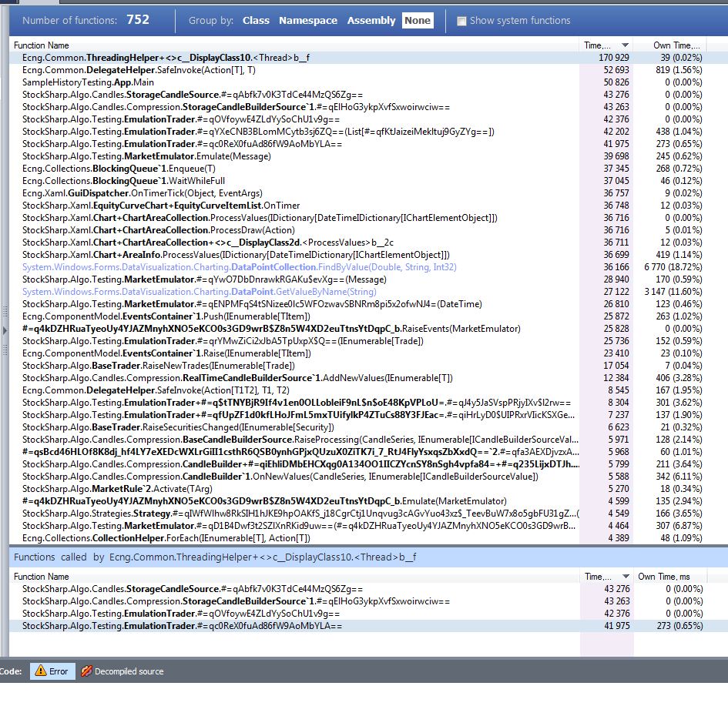
Task: Click the 3 147 (11.60%) own time cell
Action: click(x=673, y=292)
